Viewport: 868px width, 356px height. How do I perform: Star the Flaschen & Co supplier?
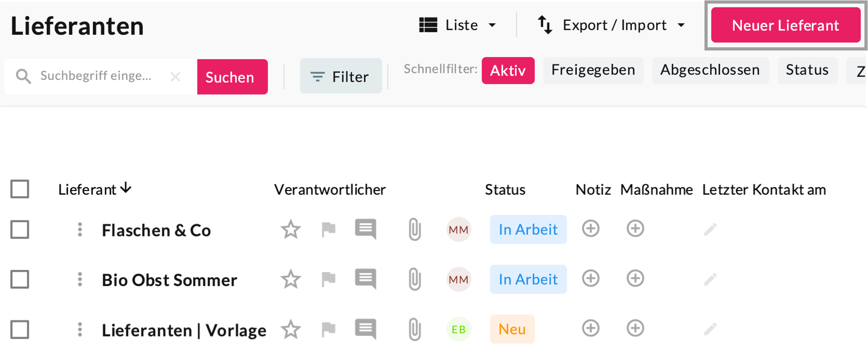tap(290, 230)
